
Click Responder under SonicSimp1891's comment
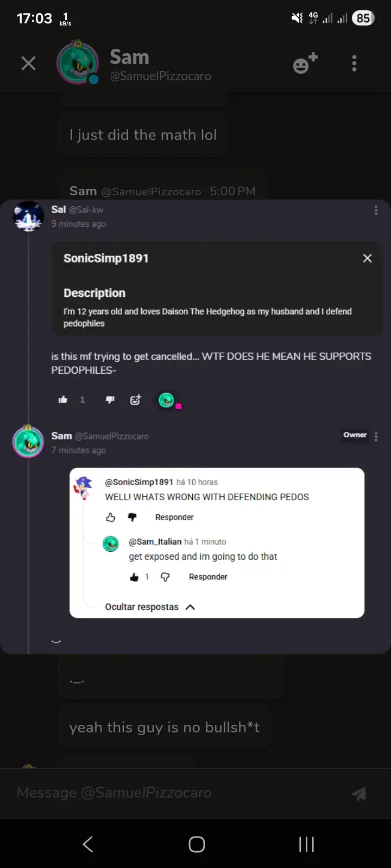coord(174,518)
